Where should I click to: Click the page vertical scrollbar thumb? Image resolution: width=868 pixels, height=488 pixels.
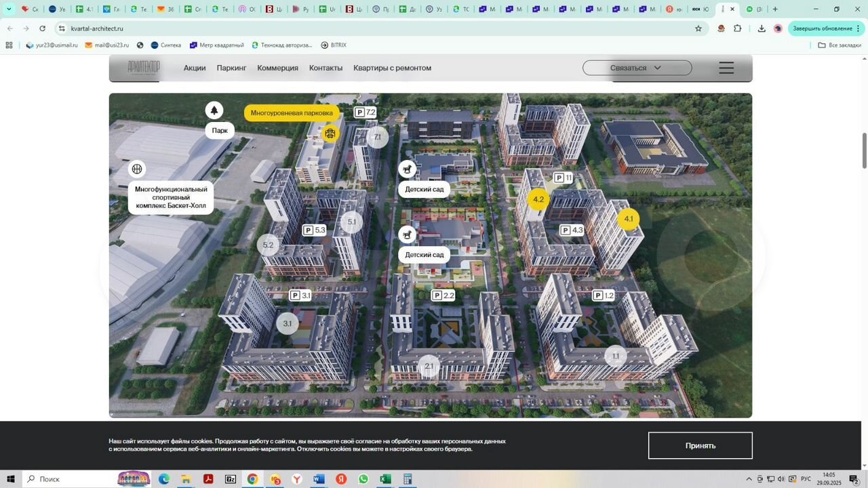[864, 150]
